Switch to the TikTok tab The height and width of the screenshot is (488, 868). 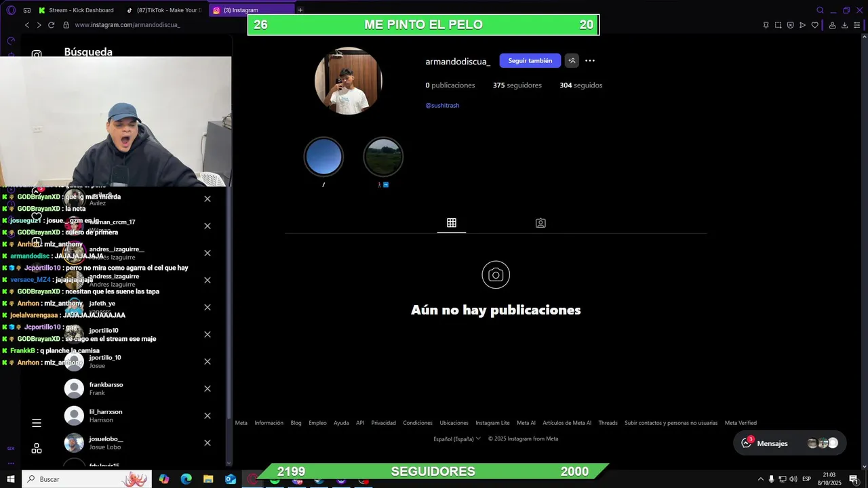[x=164, y=10]
